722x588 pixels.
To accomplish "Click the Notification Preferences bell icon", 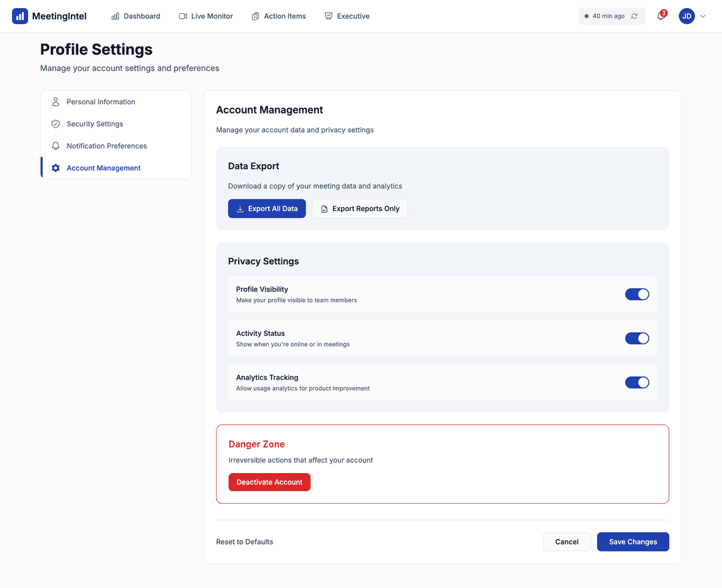I will coord(55,146).
